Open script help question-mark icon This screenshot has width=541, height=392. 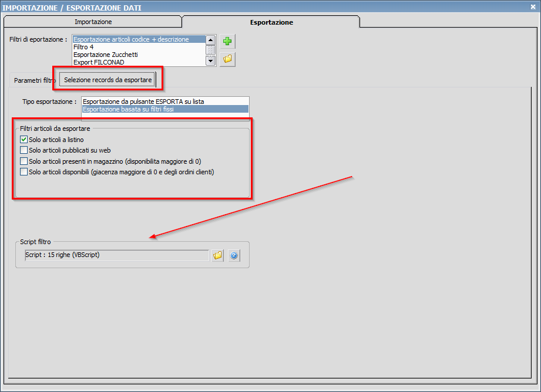point(234,255)
